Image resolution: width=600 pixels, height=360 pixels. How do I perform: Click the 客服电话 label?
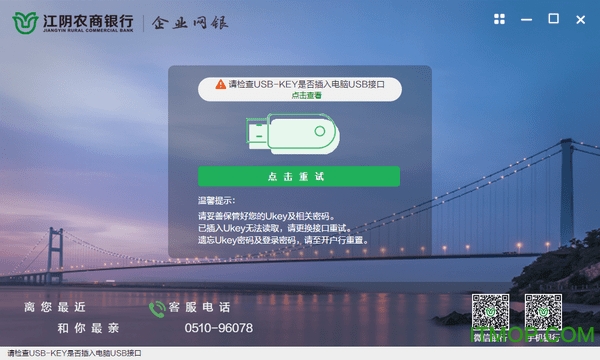[199, 307]
